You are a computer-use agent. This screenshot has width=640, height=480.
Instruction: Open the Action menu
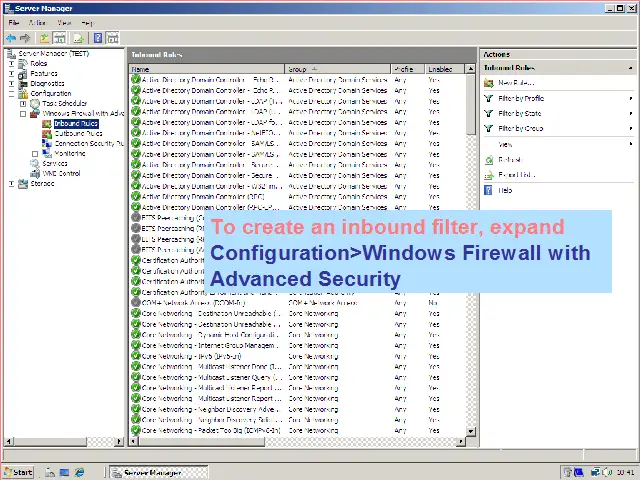click(38, 22)
